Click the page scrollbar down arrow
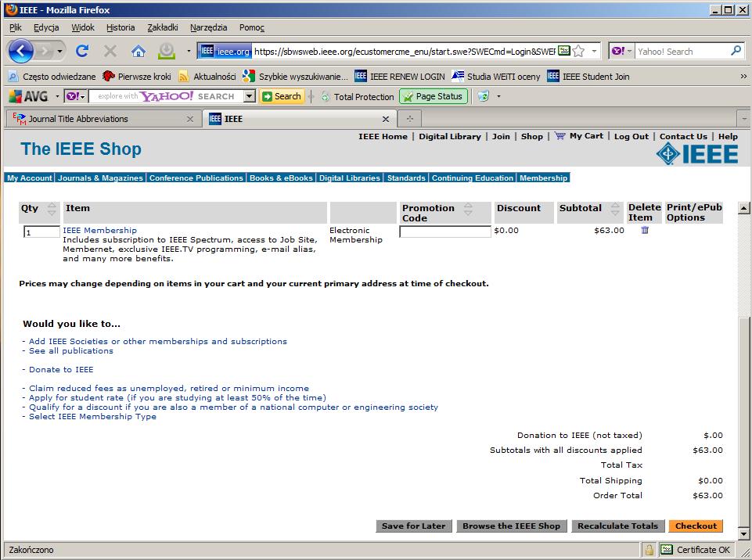This screenshot has width=752, height=560. [x=743, y=533]
